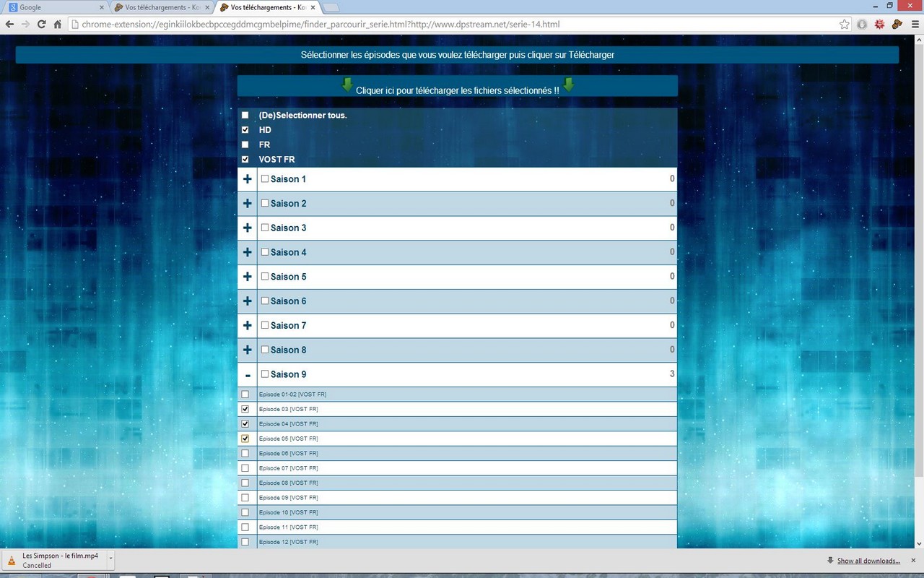Click the Episode 07 [VOST FR] label
The image size is (924, 578).
[x=289, y=468]
